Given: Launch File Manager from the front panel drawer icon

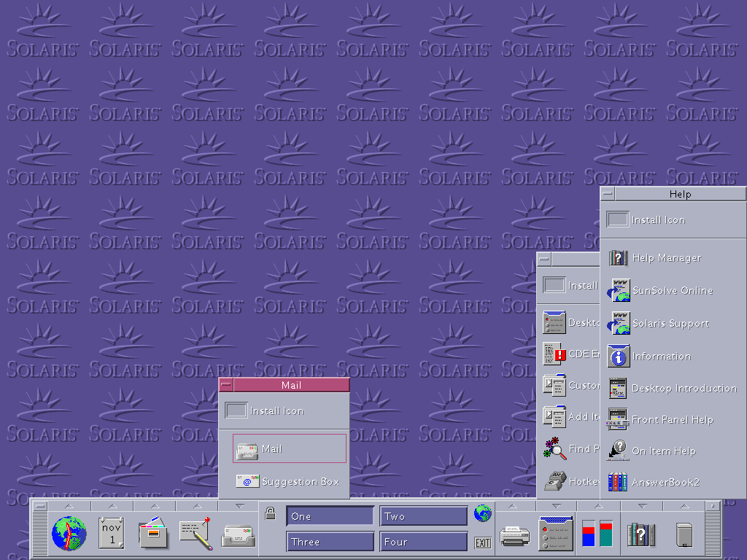Looking at the screenshot, I should (153, 533).
